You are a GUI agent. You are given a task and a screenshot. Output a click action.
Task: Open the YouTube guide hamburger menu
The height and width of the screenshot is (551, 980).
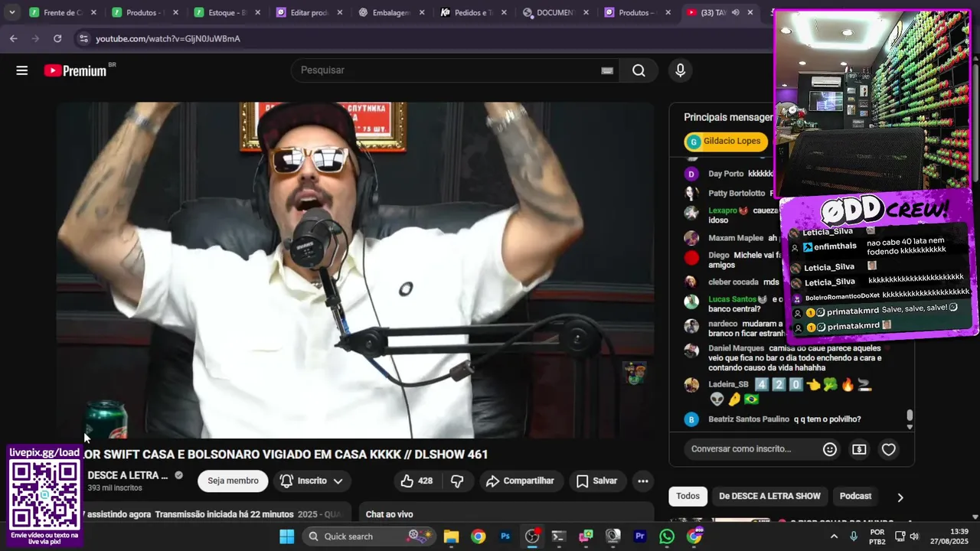click(x=21, y=70)
